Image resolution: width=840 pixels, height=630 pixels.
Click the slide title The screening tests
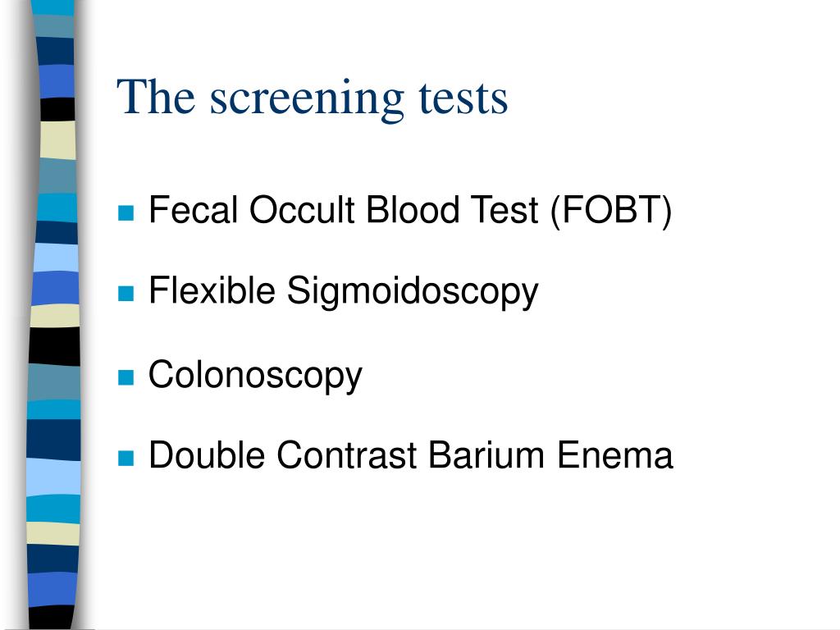point(313,98)
